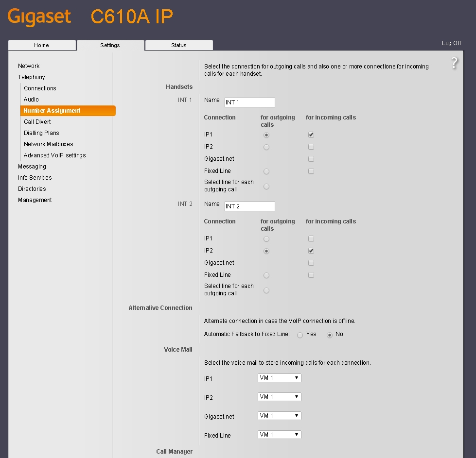Screen dimensions: 476x458
Task: Toggle IP2 incoming calls for INT 2
Action: tap(311, 251)
